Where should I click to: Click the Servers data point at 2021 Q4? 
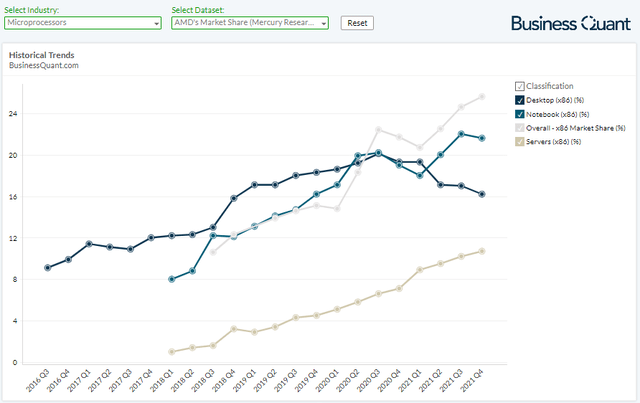[482, 251]
